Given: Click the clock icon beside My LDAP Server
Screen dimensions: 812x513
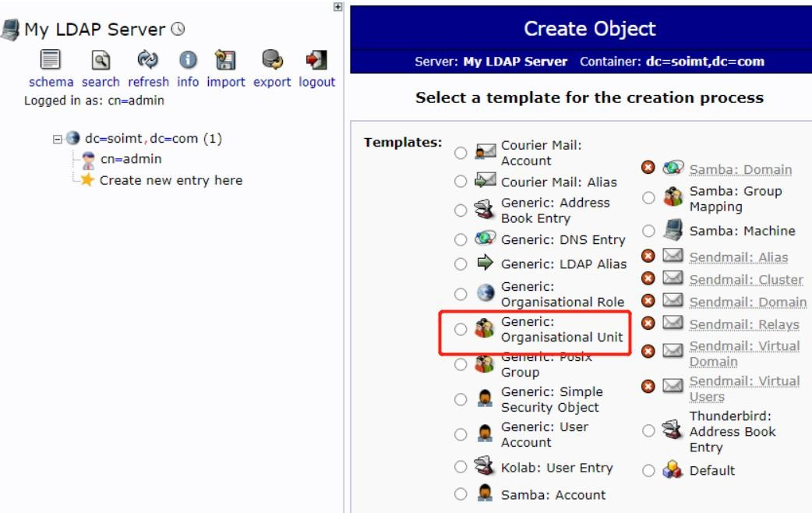Looking at the screenshot, I should [178, 30].
